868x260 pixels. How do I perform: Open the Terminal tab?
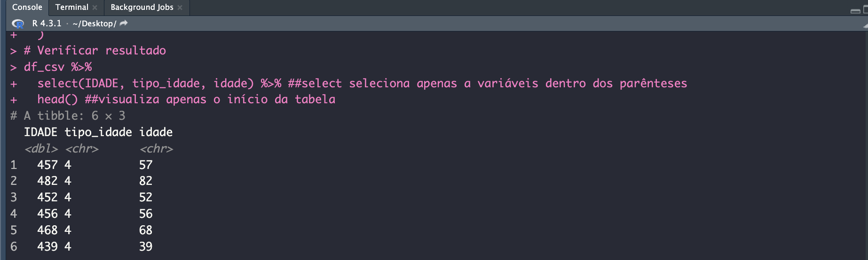pyautogui.click(x=71, y=8)
